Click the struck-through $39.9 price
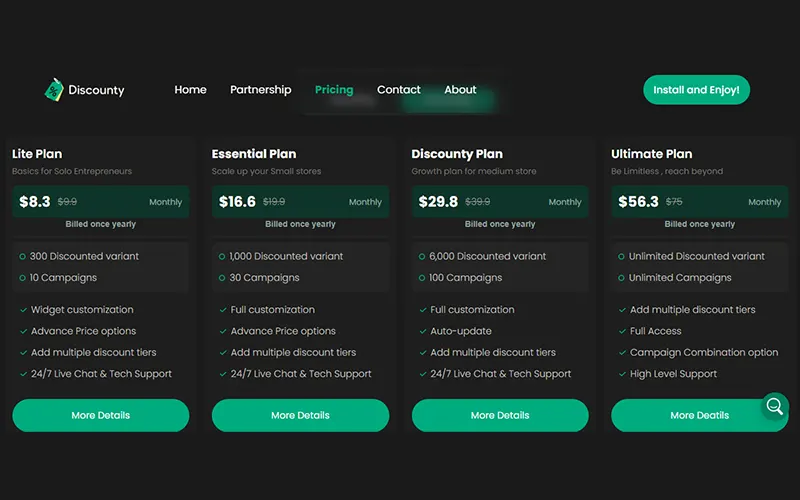This screenshot has width=800, height=500. (x=477, y=202)
